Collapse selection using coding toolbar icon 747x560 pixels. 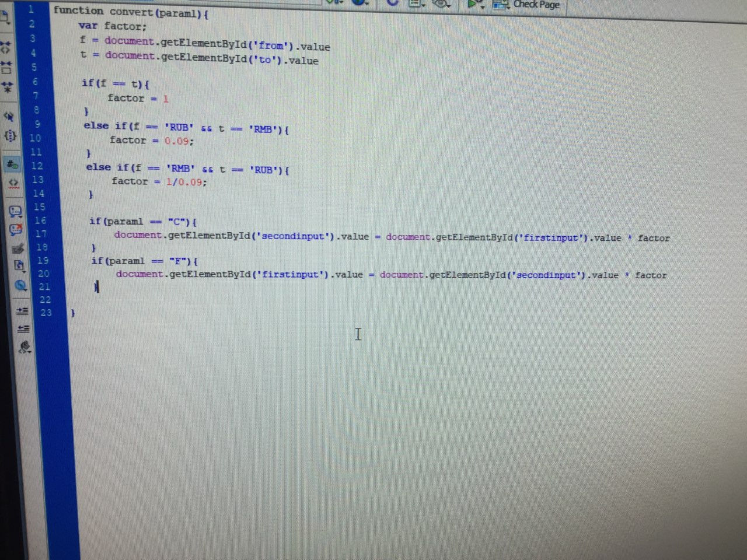click(x=6, y=66)
